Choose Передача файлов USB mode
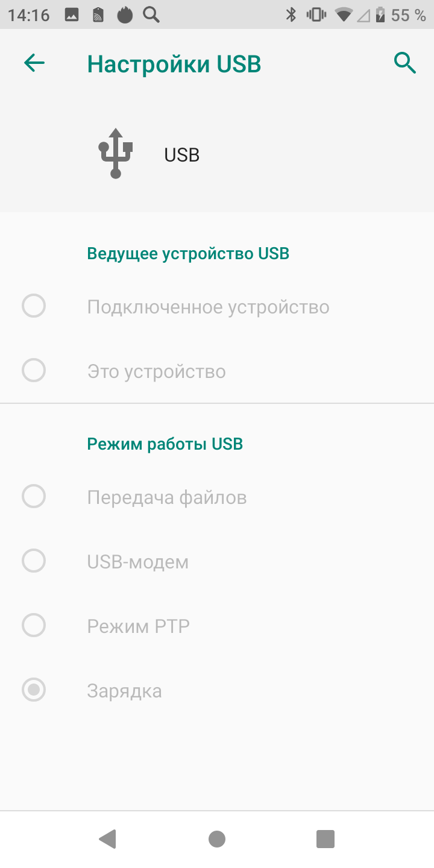Image resolution: width=434 pixels, height=868 pixels. pos(34,497)
